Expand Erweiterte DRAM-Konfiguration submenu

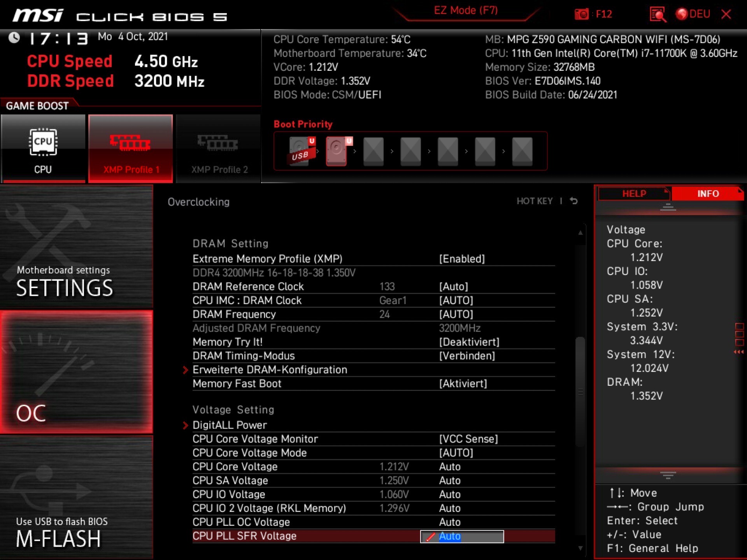click(x=270, y=369)
